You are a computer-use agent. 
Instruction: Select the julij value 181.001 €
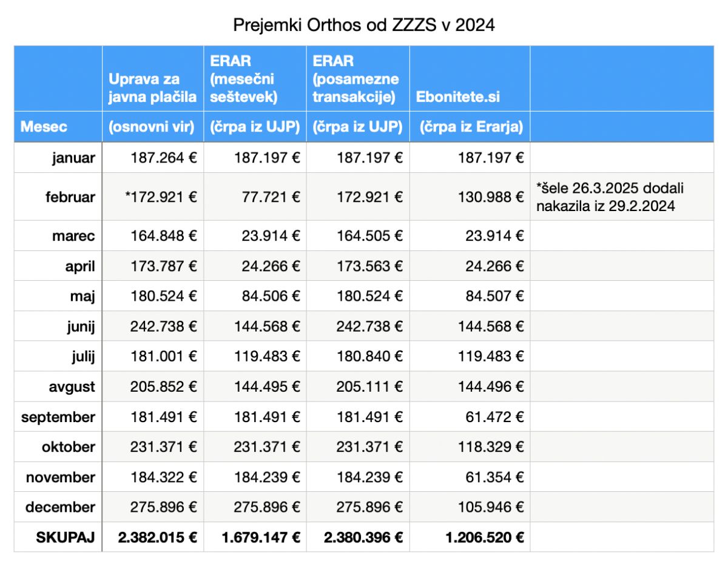153,357
